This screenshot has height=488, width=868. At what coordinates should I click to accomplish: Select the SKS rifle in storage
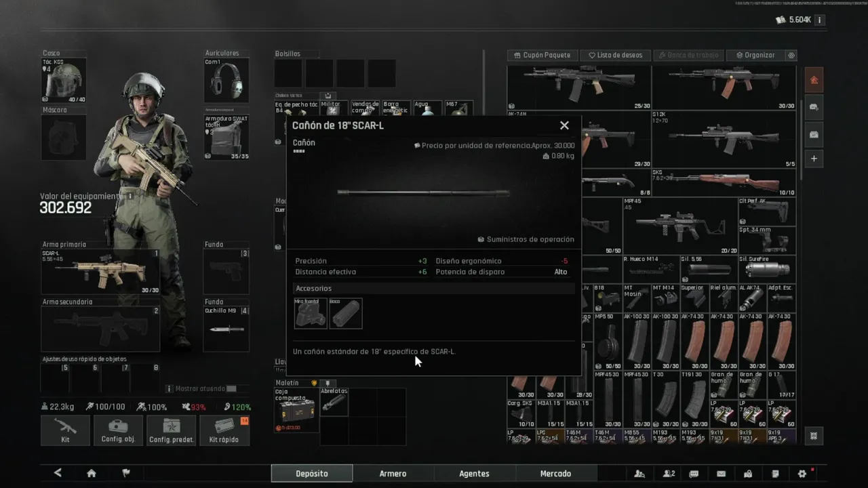click(x=725, y=182)
